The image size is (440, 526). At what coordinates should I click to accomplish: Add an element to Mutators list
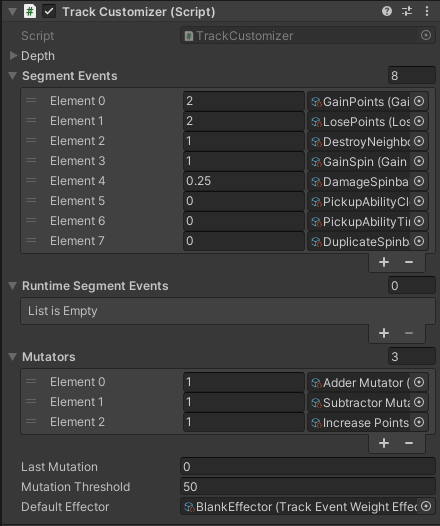(384, 443)
